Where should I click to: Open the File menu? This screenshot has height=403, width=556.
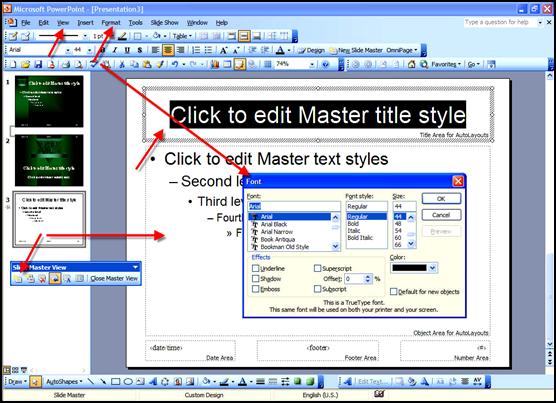pos(26,23)
